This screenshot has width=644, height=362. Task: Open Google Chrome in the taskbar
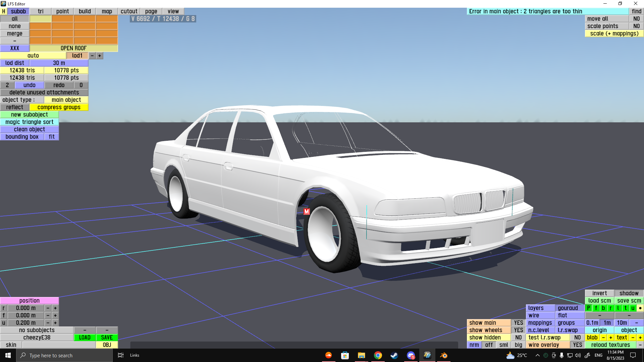[378, 355]
